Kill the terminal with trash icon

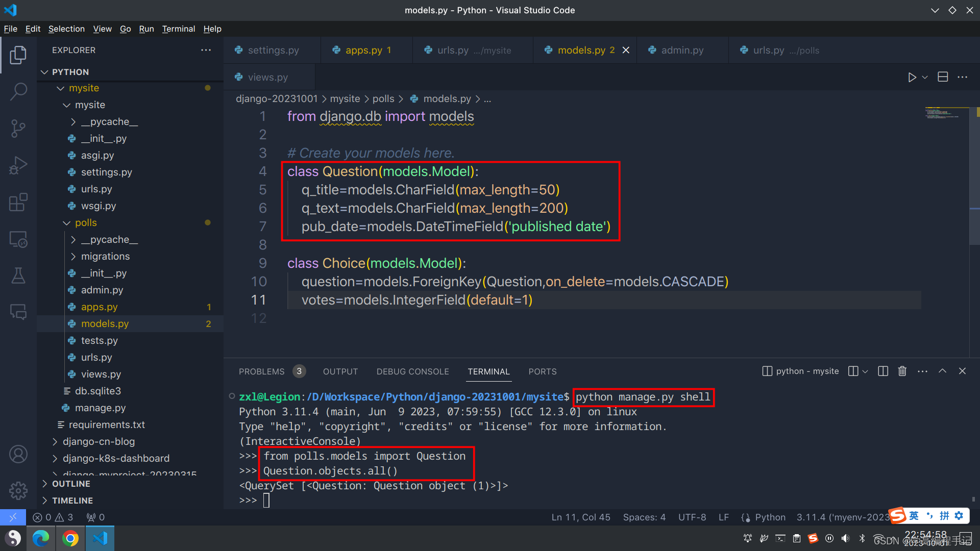(x=902, y=371)
